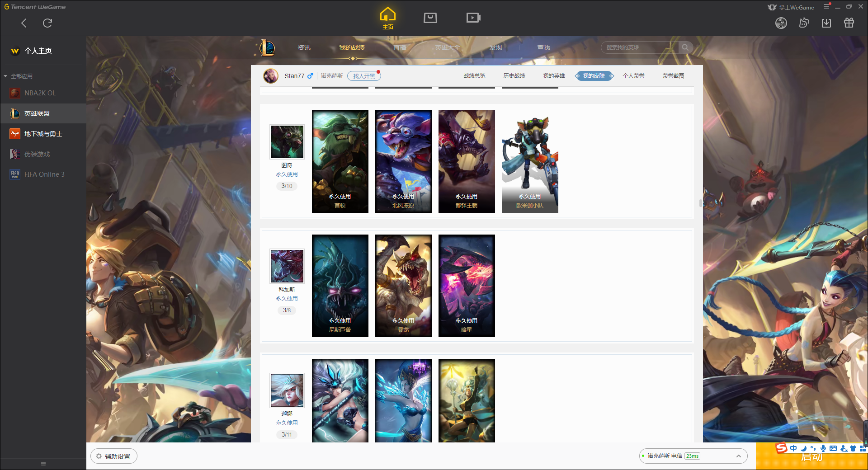Click the magnifier search button
The image size is (868, 470).
(685, 47)
